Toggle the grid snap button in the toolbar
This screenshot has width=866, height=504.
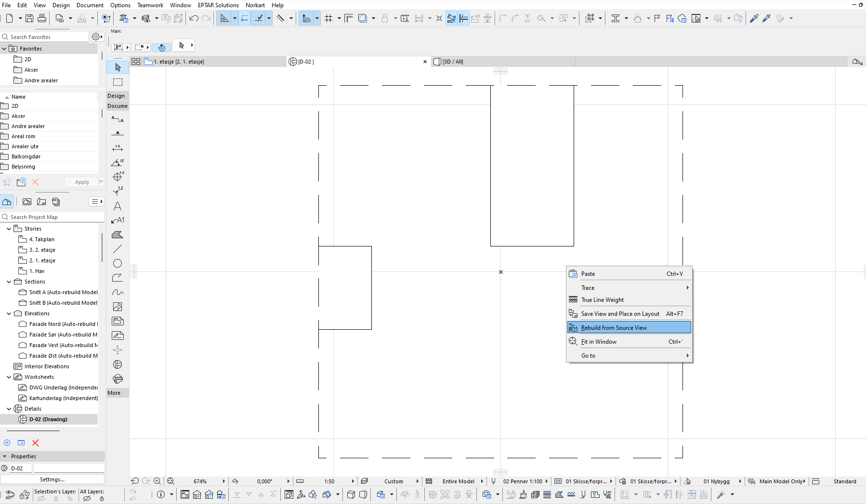pos(328,18)
